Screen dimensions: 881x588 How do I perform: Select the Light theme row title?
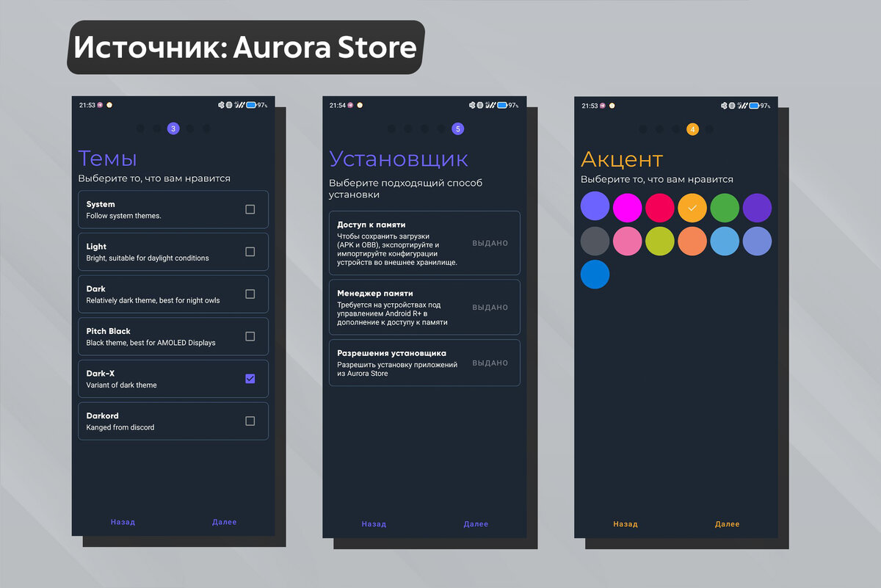click(96, 247)
